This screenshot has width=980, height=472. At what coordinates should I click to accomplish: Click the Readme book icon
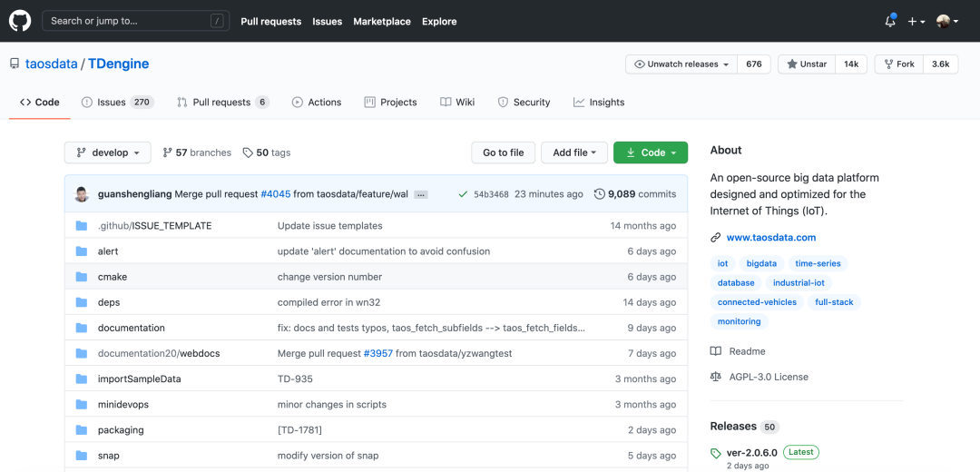(716, 351)
